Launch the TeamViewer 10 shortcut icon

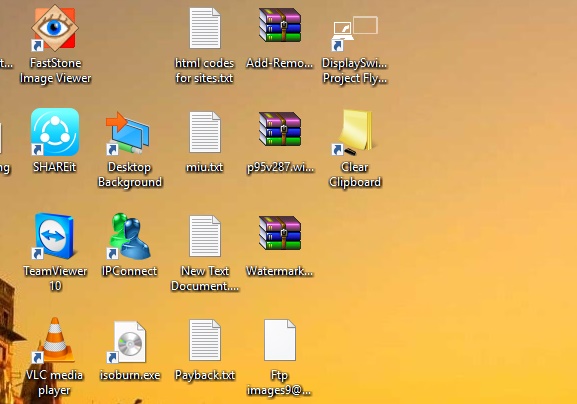coord(54,236)
